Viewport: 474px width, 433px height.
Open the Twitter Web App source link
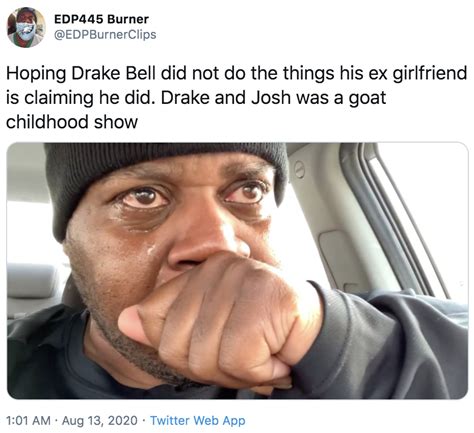click(x=198, y=421)
